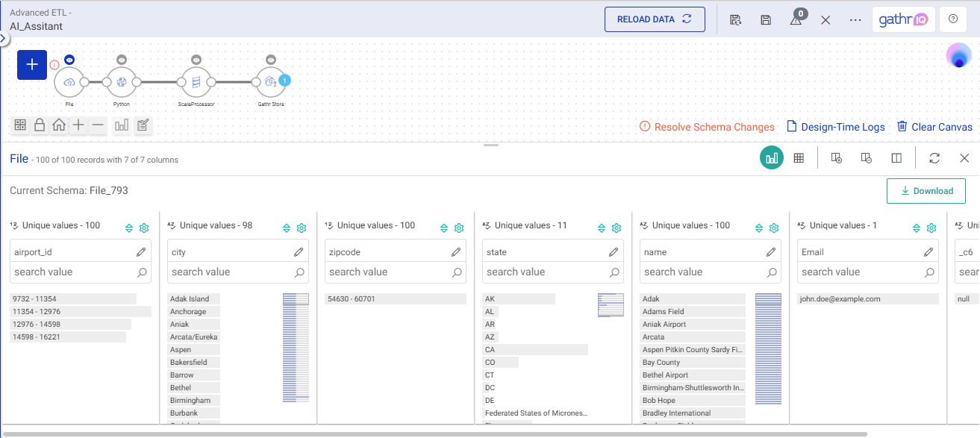
Task: Switch to the grid table view icon
Action: [799, 158]
